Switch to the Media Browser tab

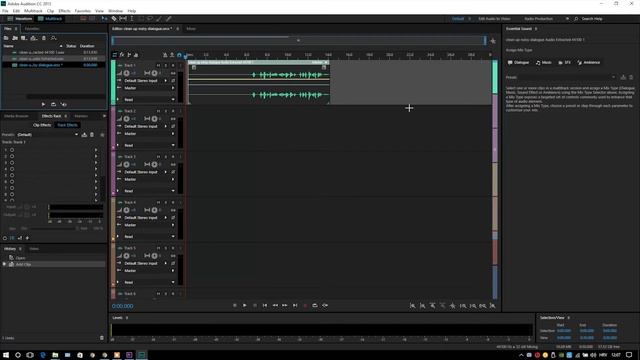click(x=16, y=116)
